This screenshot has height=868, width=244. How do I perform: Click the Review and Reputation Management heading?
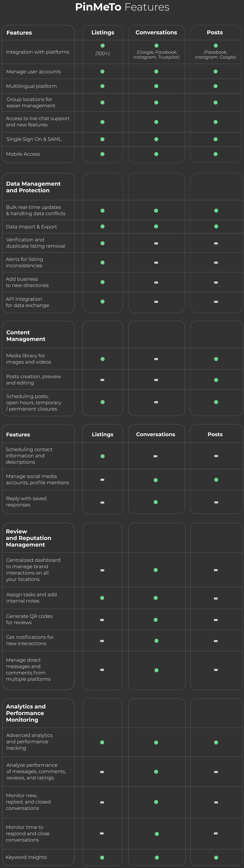click(28, 538)
